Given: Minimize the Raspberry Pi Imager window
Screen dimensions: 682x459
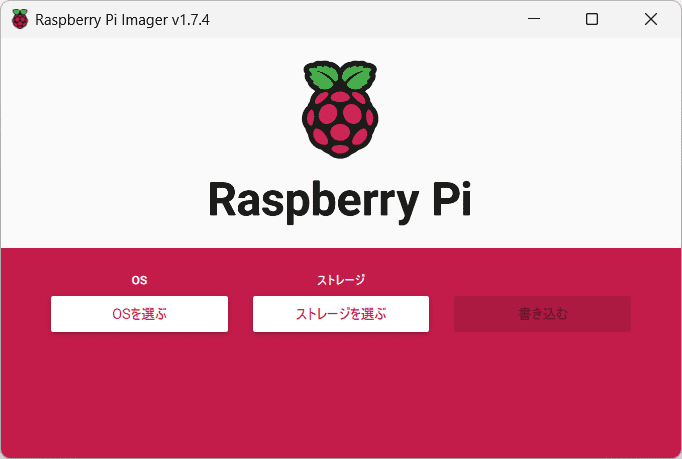Looking at the screenshot, I should point(534,19).
